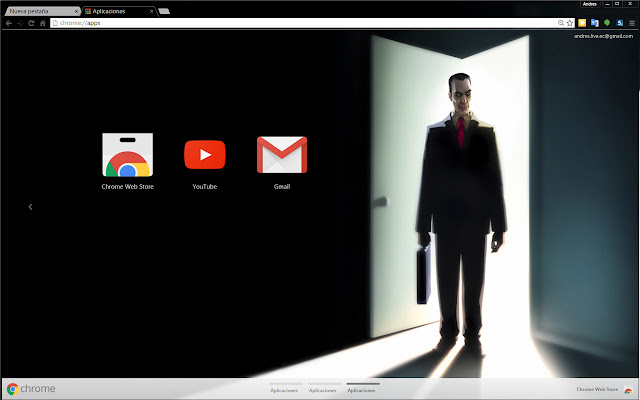Reload the page with the refresh icon

31,23
